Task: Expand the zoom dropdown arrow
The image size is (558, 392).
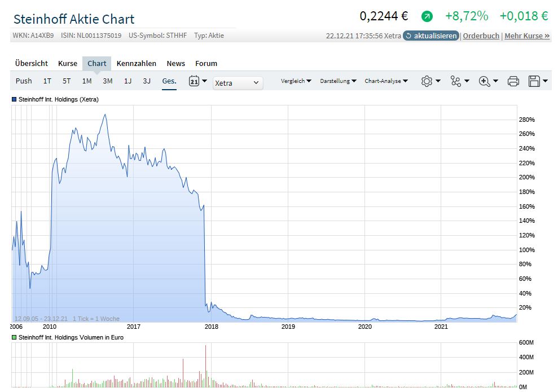Action: (495, 81)
